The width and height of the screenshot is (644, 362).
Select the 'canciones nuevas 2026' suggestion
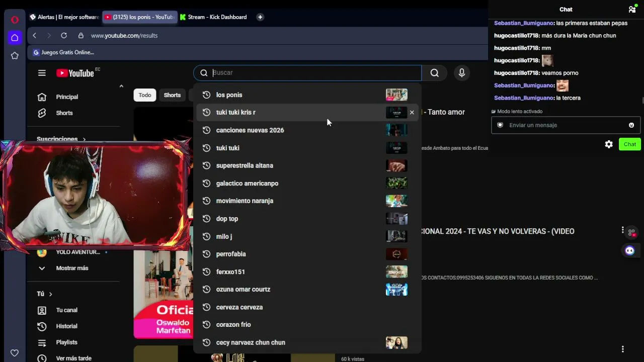tap(307, 130)
